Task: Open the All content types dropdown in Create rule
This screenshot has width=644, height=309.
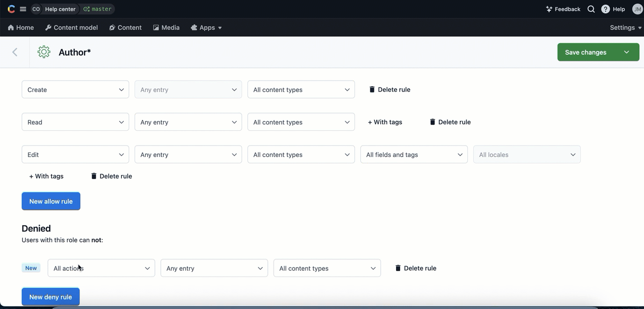Action: click(x=301, y=90)
